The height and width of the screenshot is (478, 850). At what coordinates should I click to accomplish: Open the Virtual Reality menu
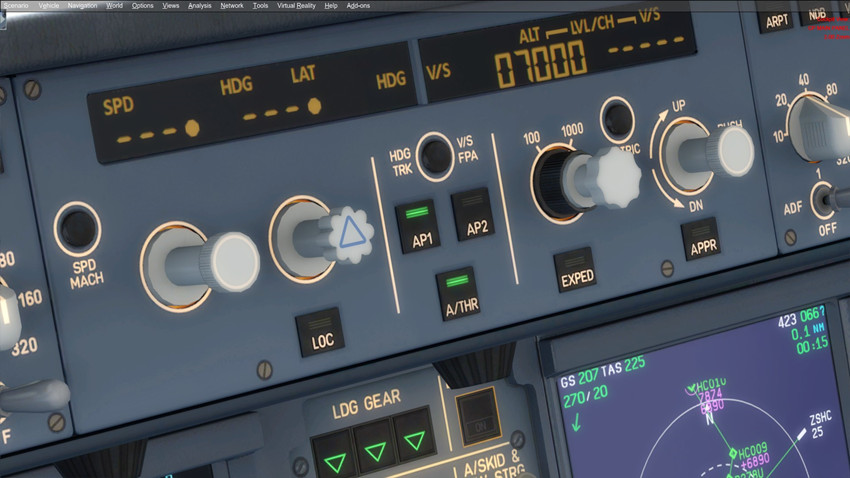tap(295, 5)
